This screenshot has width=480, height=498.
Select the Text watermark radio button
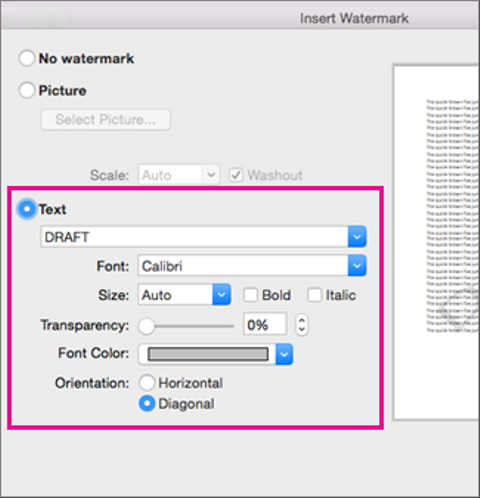(x=27, y=209)
